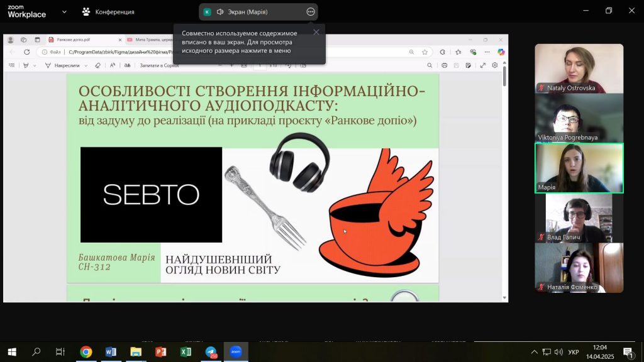Expand the Накреслити pen options arrow

(x=87, y=65)
